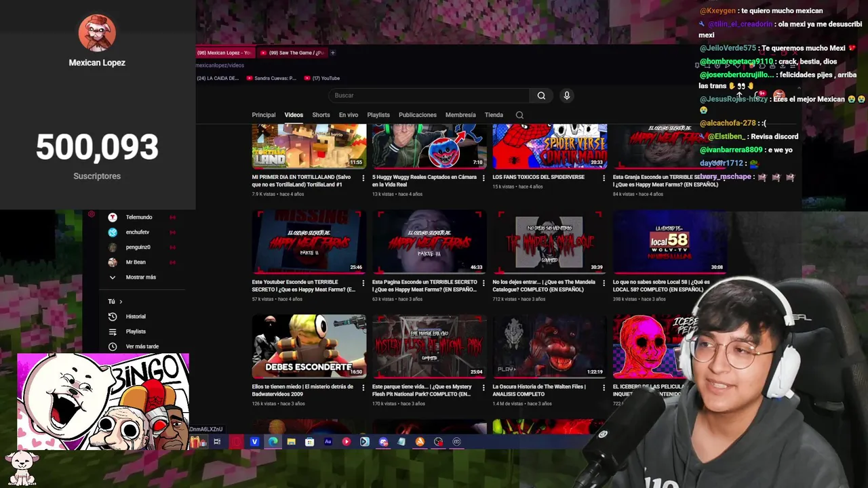Viewport: 868px width, 488px height.
Task: Open options menu for LOS FANS TOXICOS DEL SPIDERVERSE
Action: click(x=604, y=178)
